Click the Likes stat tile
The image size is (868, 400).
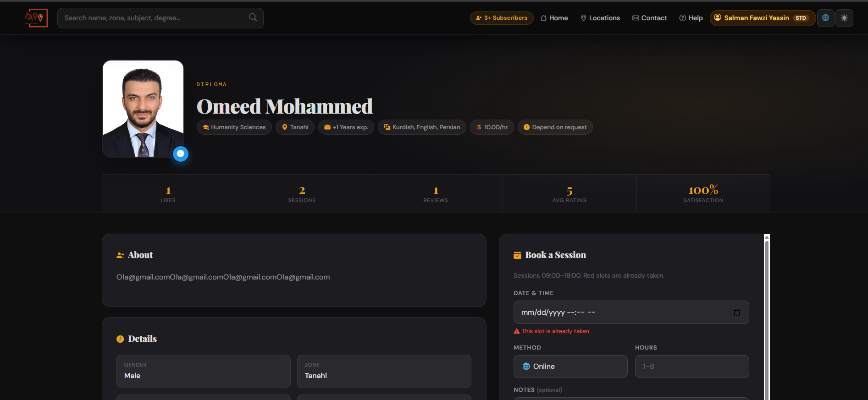pyautogui.click(x=168, y=194)
